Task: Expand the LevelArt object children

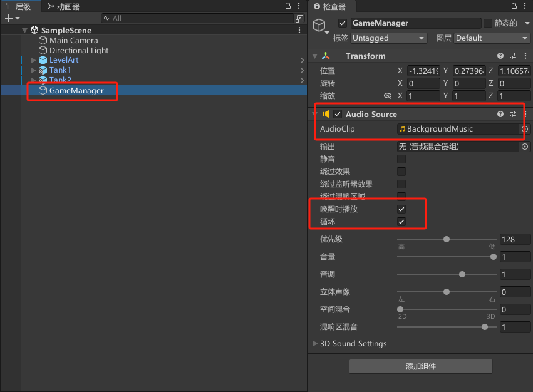Action: coord(33,60)
